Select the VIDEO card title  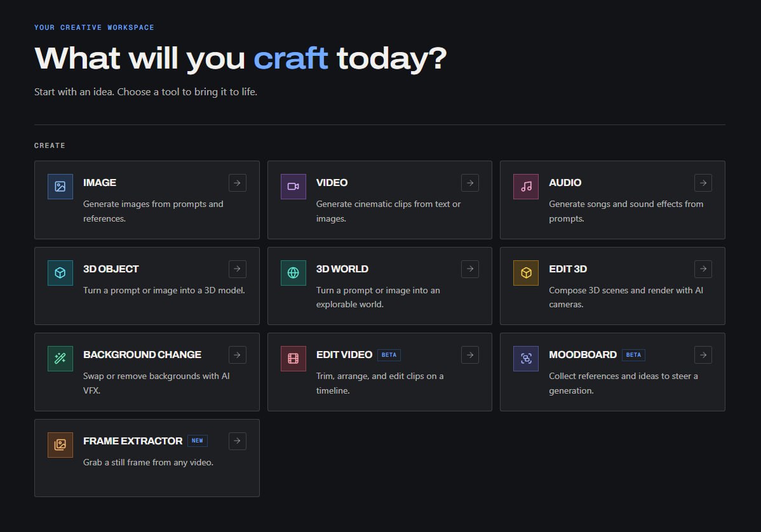pos(332,183)
